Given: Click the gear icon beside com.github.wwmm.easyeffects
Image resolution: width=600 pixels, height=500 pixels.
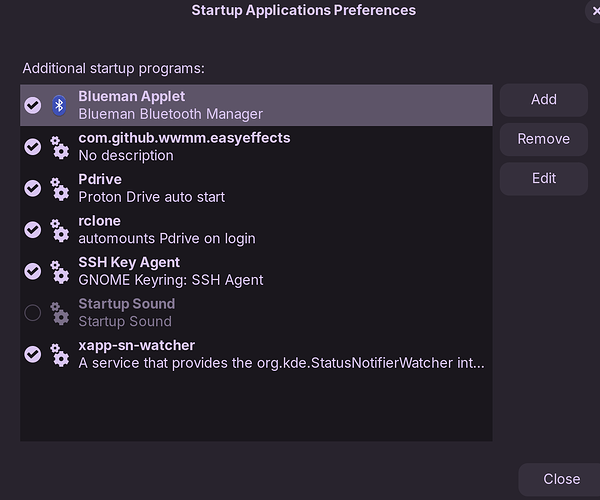Looking at the screenshot, I should (59, 147).
